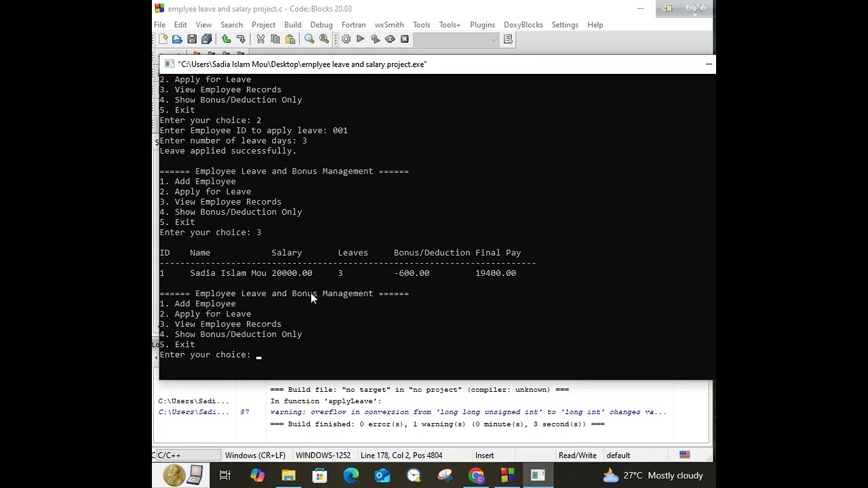Open the Project menu
Image resolution: width=868 pixels, height=488 pixels.
tap(263, 24)
